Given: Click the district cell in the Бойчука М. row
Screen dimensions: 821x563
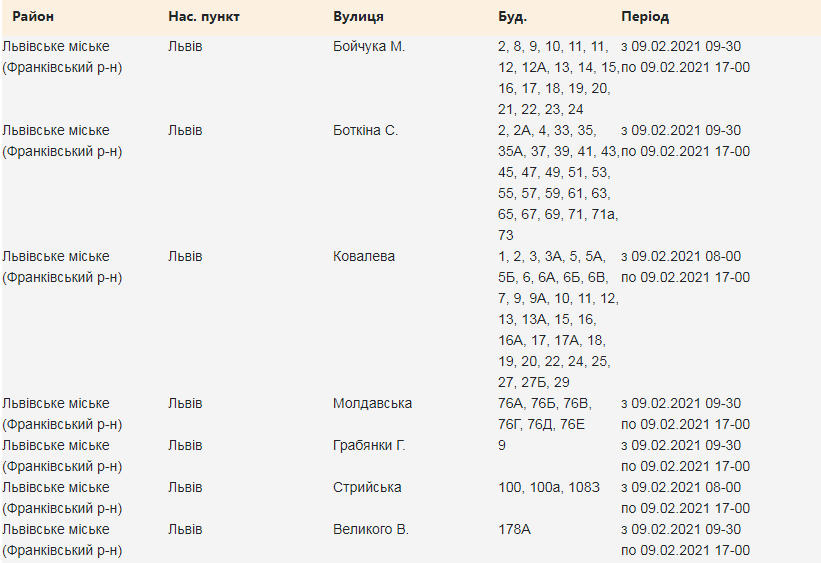Looking at the screenshot, I should pyautogui.click(x=62, y=56).
